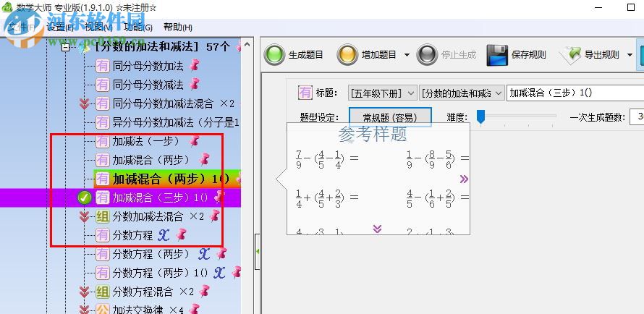Click pushpin next to 加法交换律 ×4
The height and width of the screenshot is (314, 644).
click(x=194, y=309)
